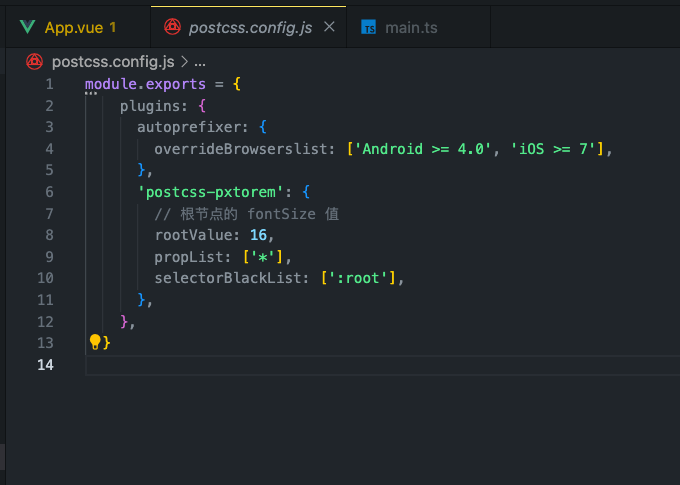Click the number 16 on line 8
Screen dimensions: 680x485
(258, 235)
